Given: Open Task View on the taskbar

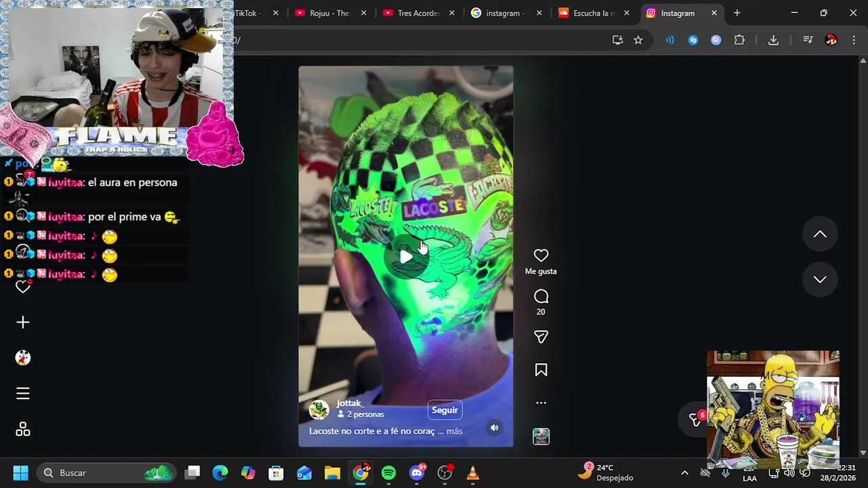Looking at the screenshot, I should [x=193, y=473].
